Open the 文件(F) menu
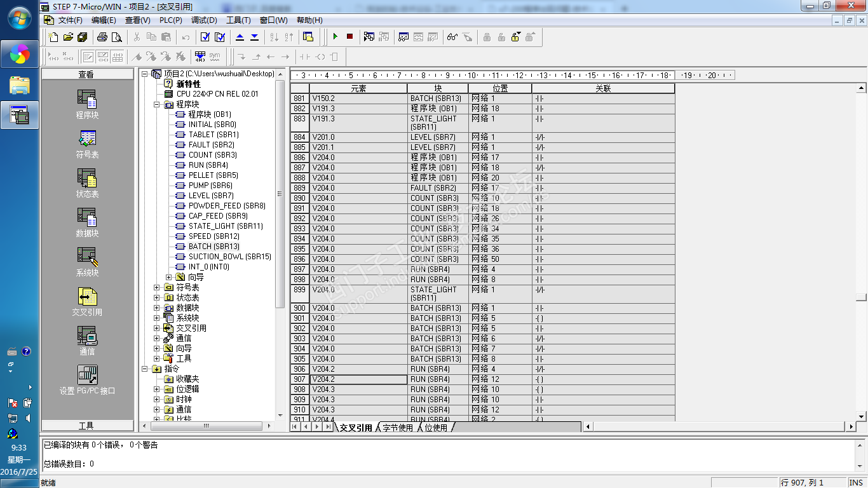 (71, 20)
